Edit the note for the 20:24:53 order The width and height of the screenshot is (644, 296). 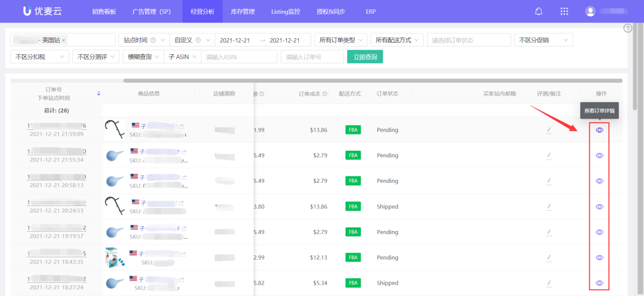point(549,207)
